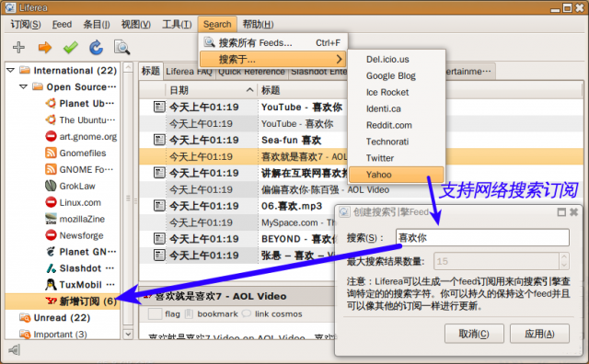Click the art.gnome.org red error icon
Image resolution: width=589 pixels, height=364 pixels.
[51, 136]
